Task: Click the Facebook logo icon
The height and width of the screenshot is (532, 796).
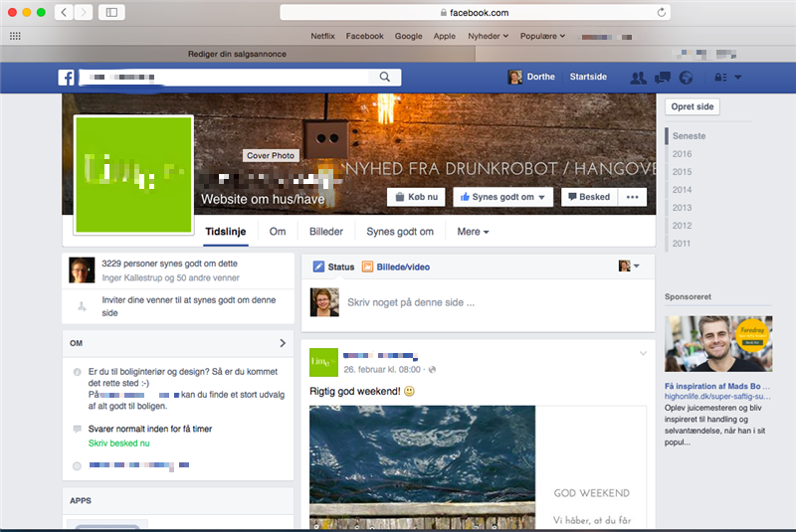Action: pyautogui.click(x=66, y=78)
